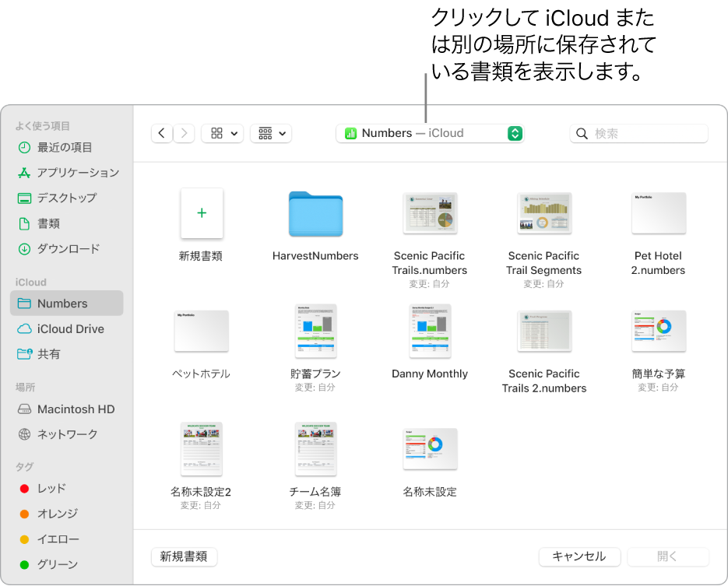Select the チーム名簿 document
The height and width of the screenshot is (586, 728).
tap(315, 449)
